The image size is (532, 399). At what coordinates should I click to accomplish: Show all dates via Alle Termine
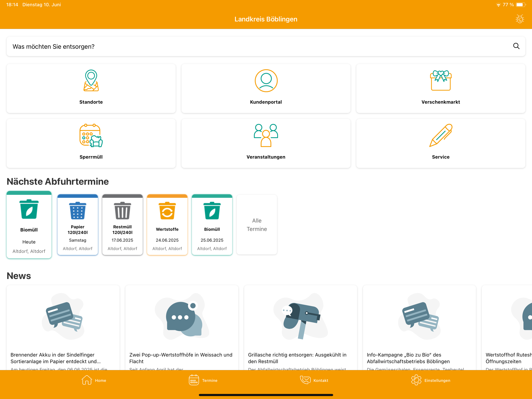[x=257, y=224]
